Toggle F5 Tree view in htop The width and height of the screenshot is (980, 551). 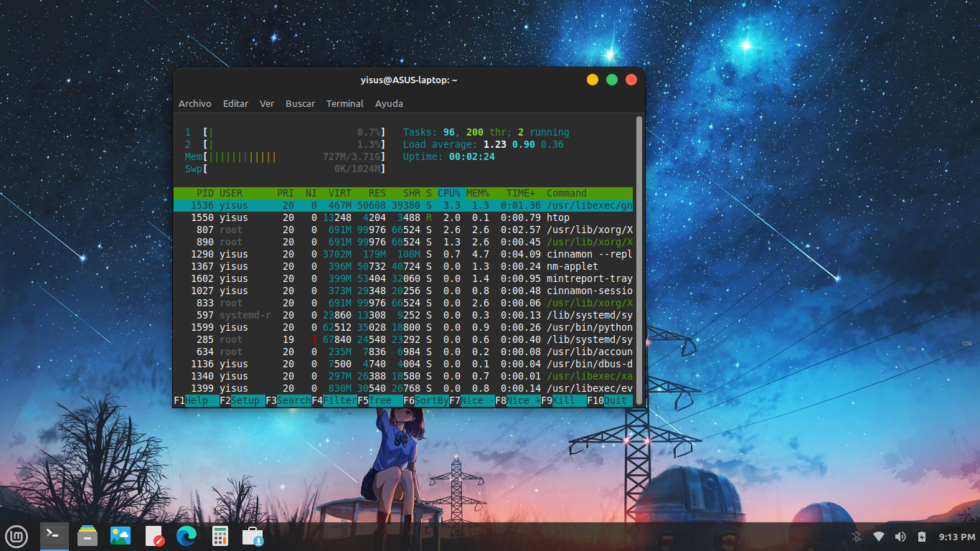380,400
